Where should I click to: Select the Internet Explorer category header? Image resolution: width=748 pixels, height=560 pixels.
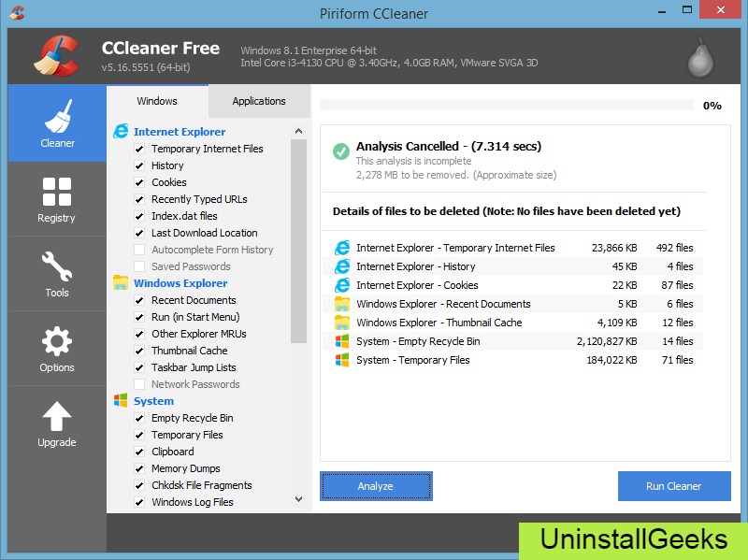[x=180, y=132]
